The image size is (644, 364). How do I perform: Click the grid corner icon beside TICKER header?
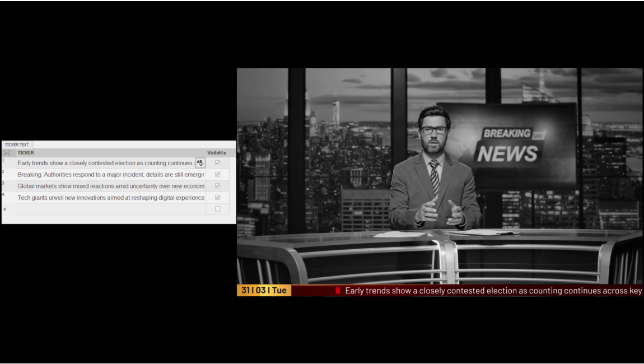(7, 153)
